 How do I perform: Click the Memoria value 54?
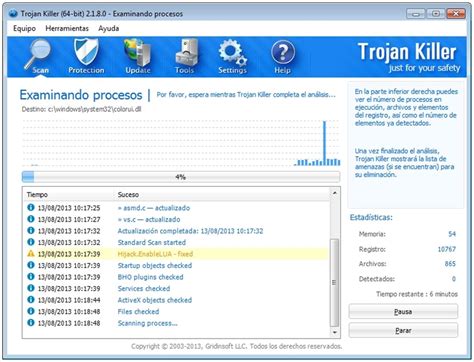452,234
